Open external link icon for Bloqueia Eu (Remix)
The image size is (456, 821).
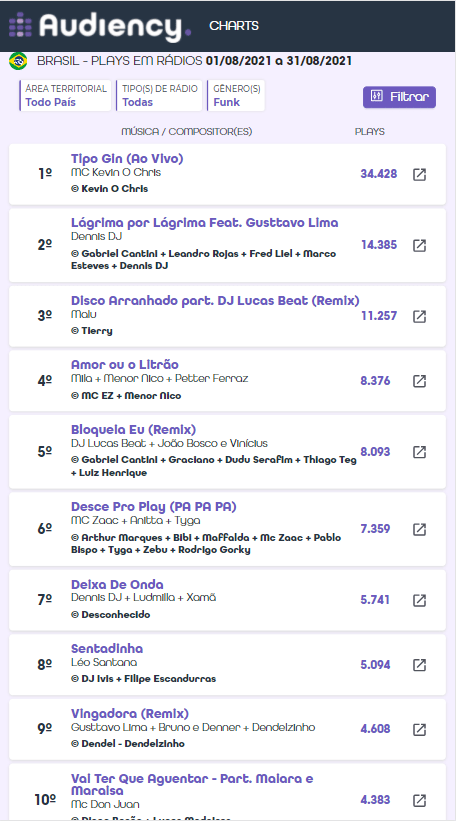coord(419,452)
